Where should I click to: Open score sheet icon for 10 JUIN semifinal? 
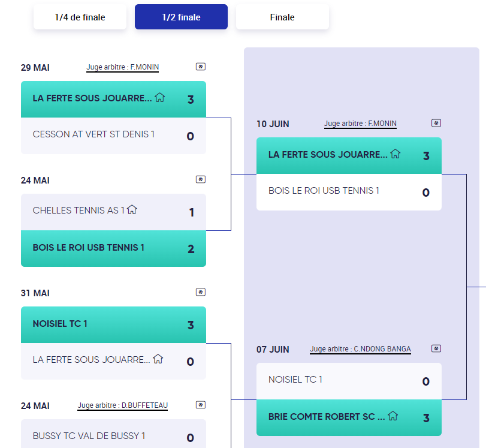(436, 123)
